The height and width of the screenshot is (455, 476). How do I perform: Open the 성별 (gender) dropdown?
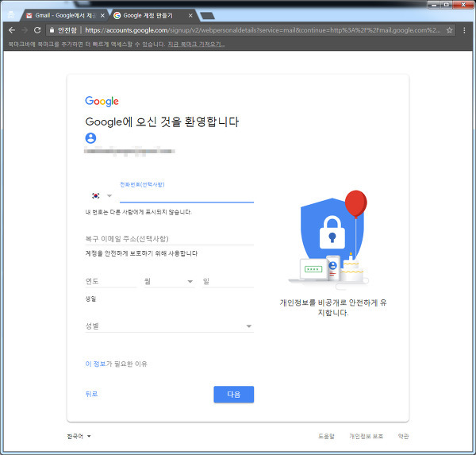tap(170, 326)
